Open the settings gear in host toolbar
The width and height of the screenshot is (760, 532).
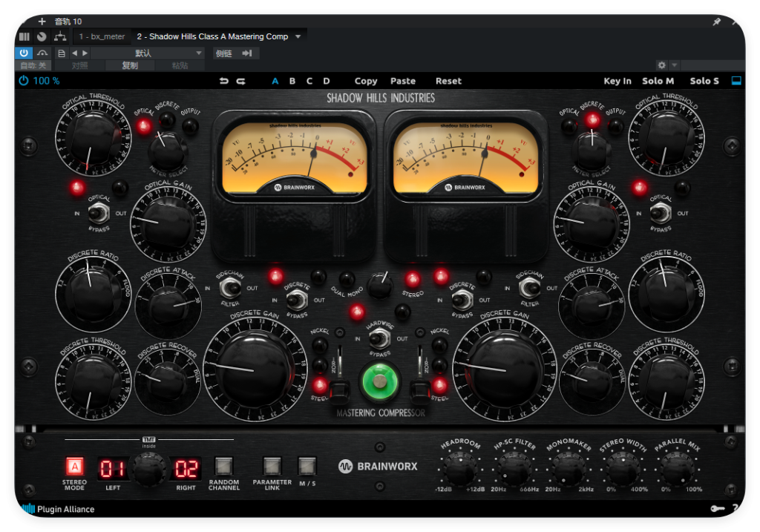661,65
